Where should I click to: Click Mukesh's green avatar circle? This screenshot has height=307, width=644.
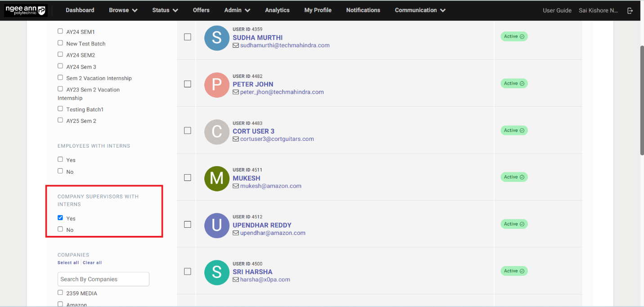point(217,178)
